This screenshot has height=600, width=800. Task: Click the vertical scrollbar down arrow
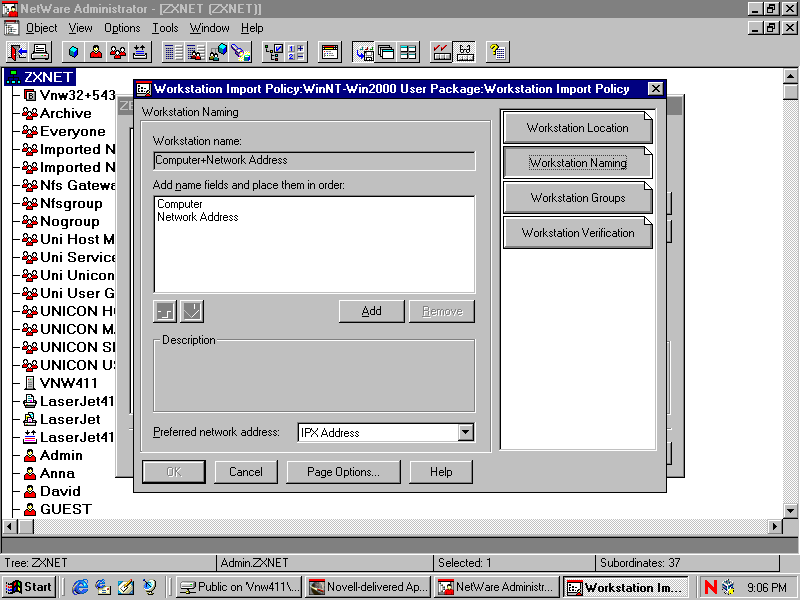pos(790,510)
